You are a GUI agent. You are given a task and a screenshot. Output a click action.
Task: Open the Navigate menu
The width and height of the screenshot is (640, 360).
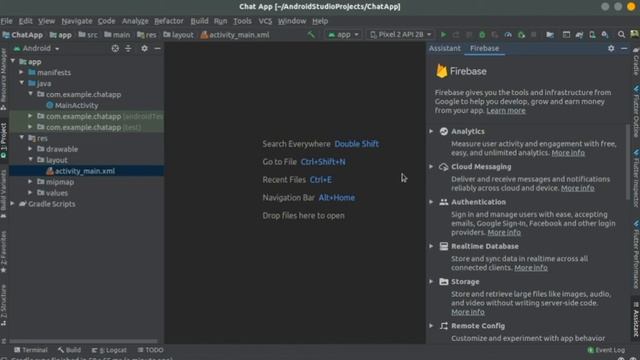pos(77,21)
